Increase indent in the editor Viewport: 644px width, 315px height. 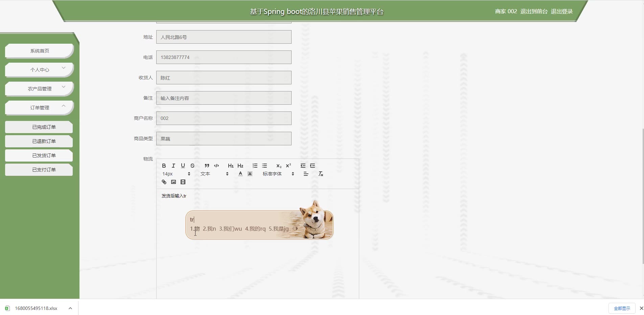[313, 166]
